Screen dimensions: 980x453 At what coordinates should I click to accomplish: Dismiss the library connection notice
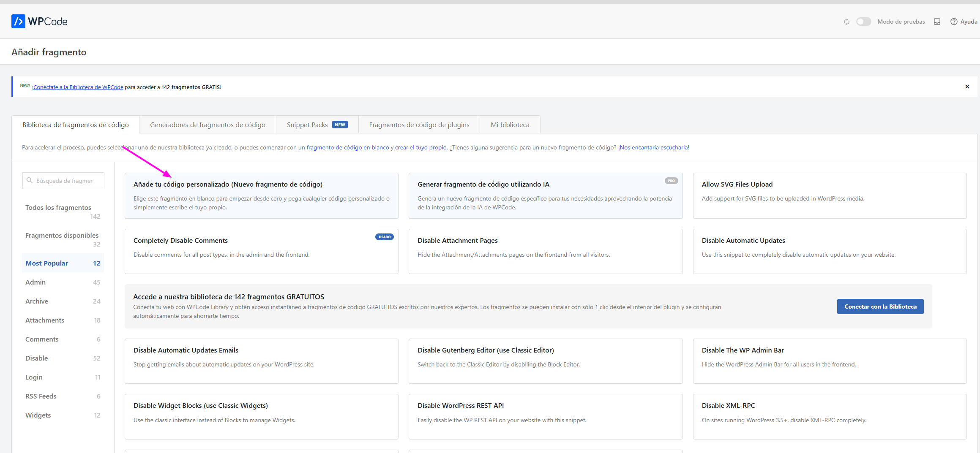pos(967,87)
